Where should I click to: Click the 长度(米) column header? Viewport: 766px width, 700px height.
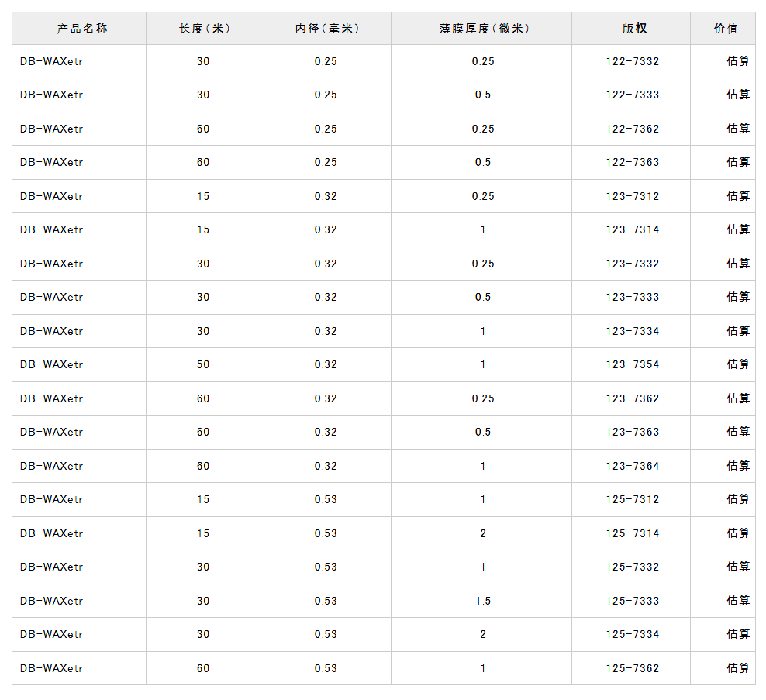click(203, 29)
